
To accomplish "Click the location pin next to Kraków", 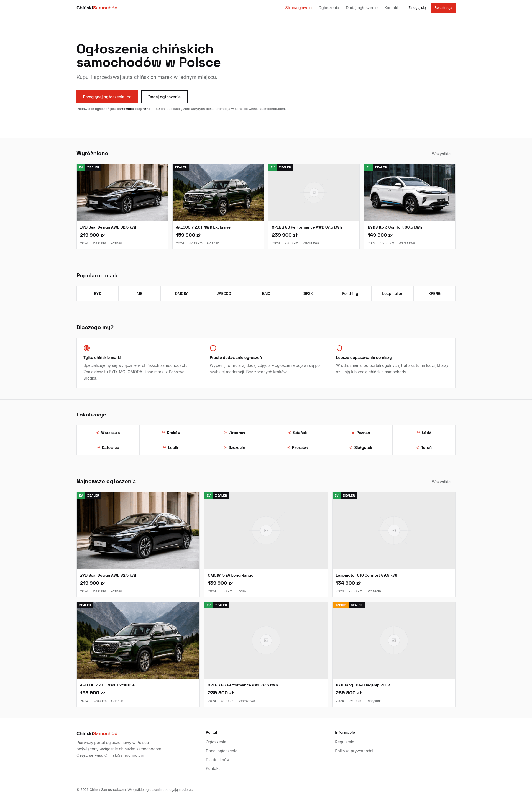I will point(163,433).
